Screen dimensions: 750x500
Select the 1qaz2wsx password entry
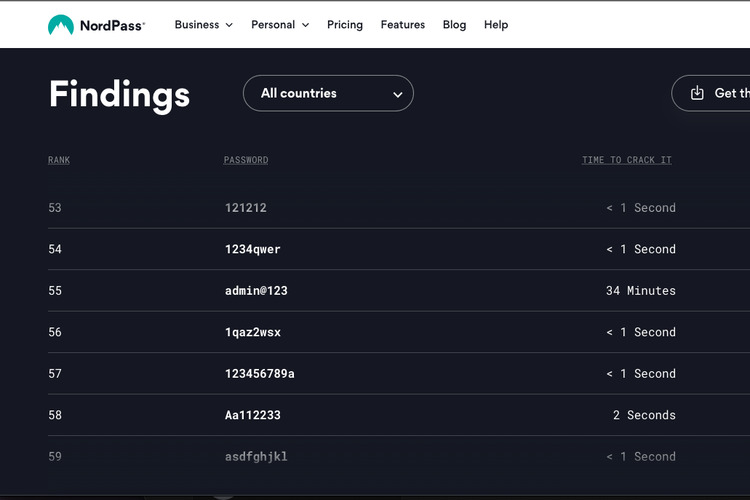pos(253,332)
